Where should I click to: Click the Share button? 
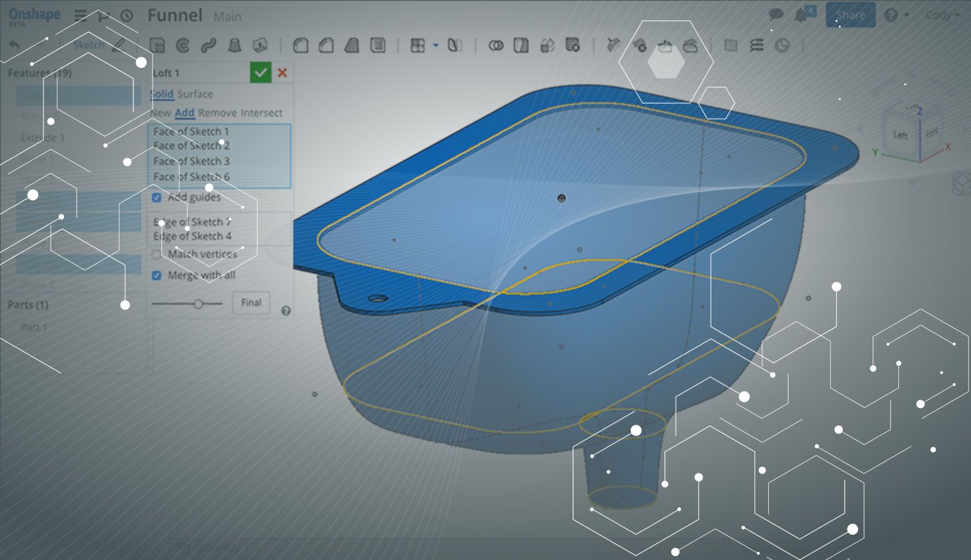(850, 15)
